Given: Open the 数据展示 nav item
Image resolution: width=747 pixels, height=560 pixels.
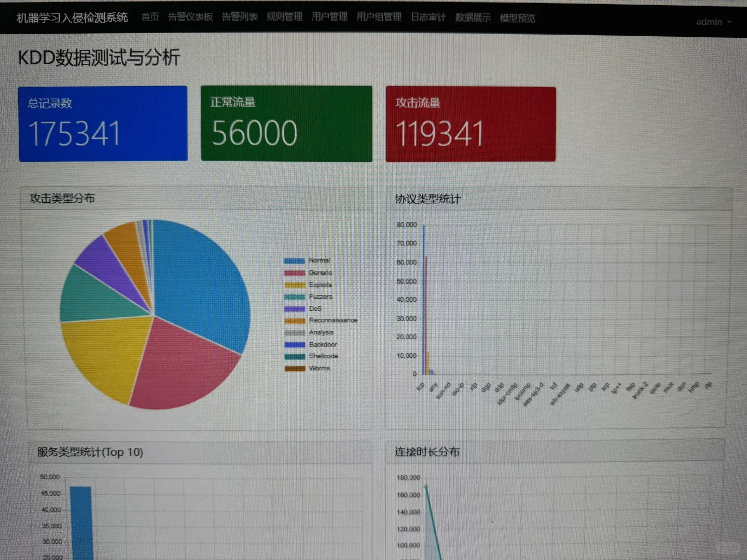Looking at the screenshot, I should (473, 18).
